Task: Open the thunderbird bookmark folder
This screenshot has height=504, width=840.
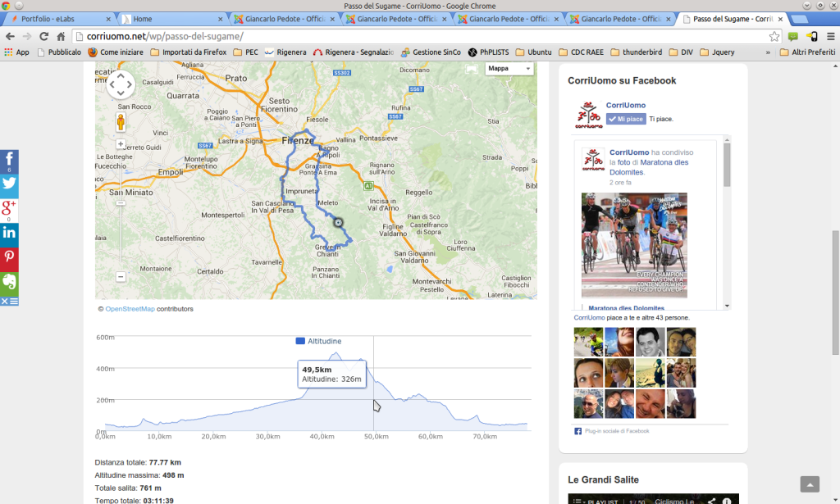Action: click(x=637, y=52)
